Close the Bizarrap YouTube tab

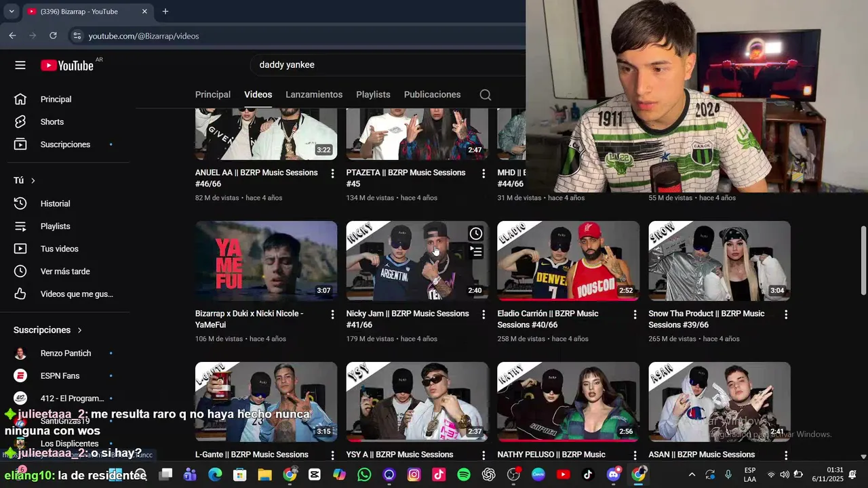[x=144, y=12]
